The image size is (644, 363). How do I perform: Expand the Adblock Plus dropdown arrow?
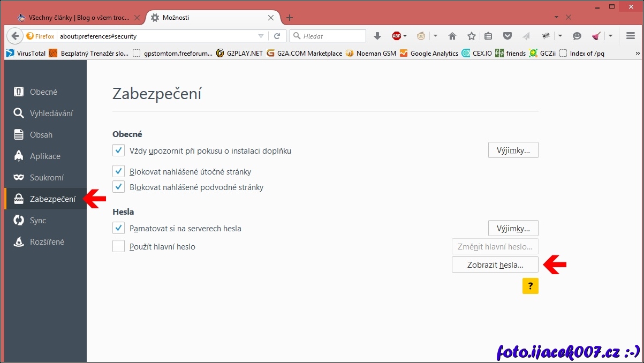[405, 36]
